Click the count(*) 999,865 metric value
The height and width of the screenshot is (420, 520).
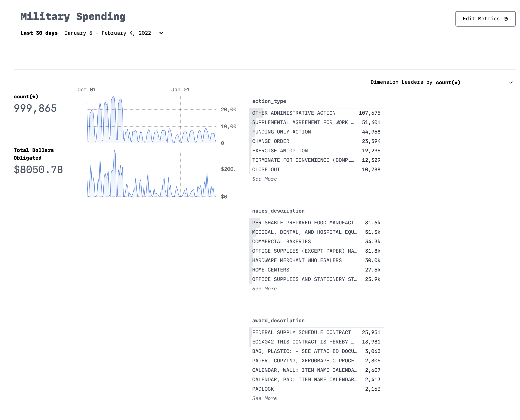tap(35, 108)
